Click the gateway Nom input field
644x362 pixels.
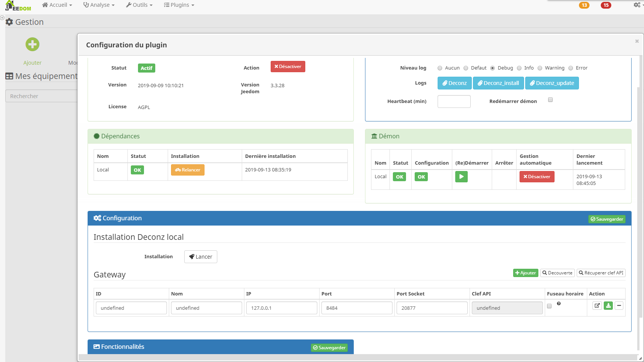point(206,308)
